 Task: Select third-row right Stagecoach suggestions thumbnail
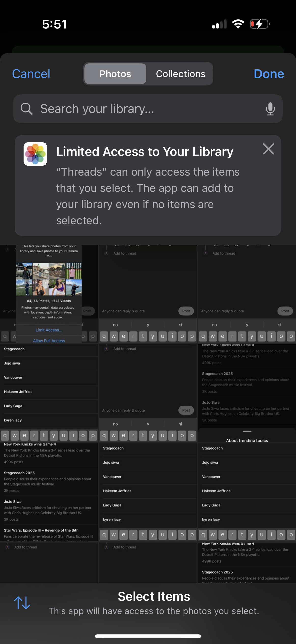point(247,492)
